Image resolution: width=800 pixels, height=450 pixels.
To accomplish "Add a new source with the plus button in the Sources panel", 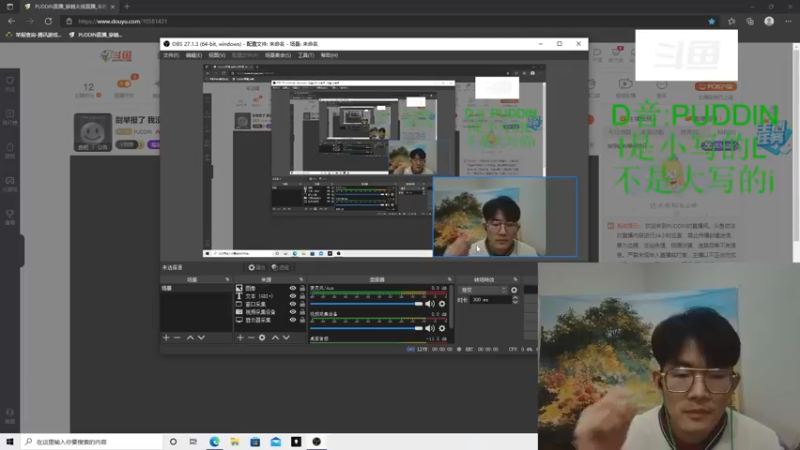I will click(240, 338).
